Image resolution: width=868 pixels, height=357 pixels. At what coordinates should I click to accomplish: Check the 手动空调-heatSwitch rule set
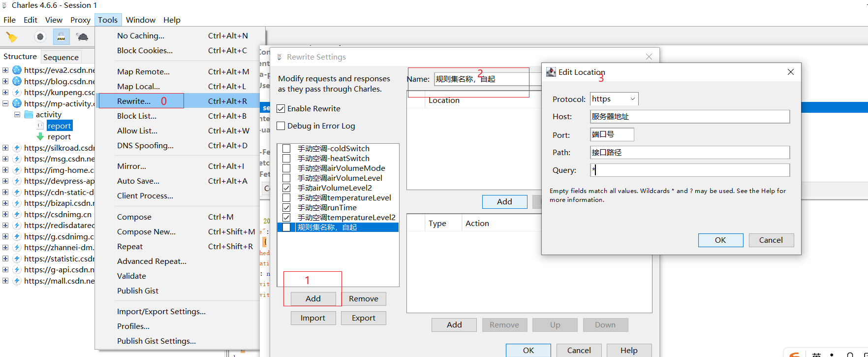point(286,158)
